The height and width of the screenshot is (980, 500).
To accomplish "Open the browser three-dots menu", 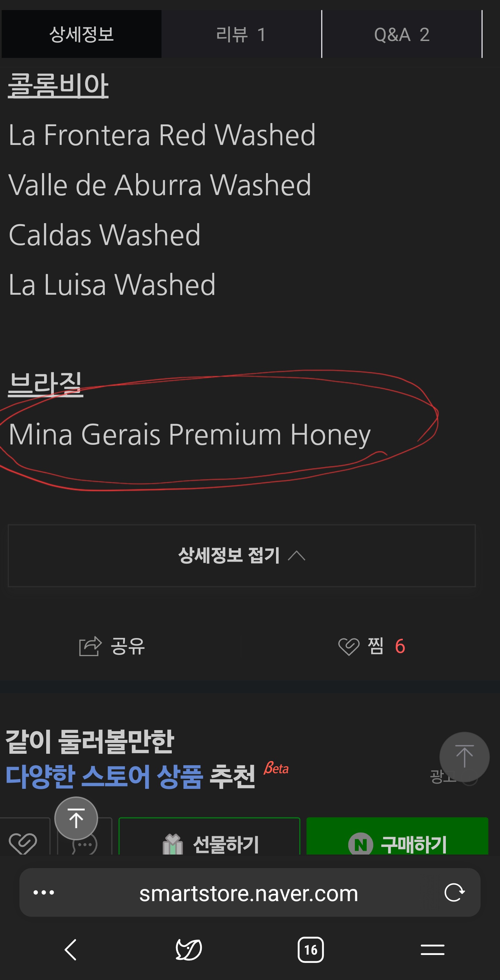I will click(44, 892).
